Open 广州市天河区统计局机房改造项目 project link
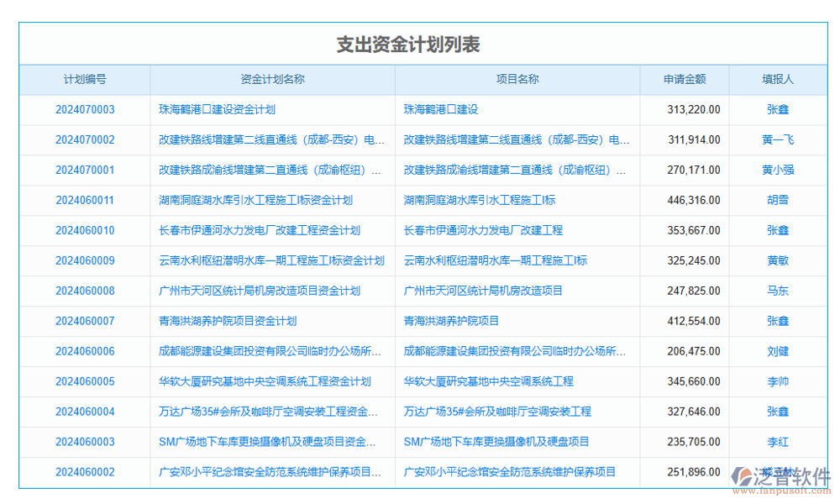 tap(483, 291)
